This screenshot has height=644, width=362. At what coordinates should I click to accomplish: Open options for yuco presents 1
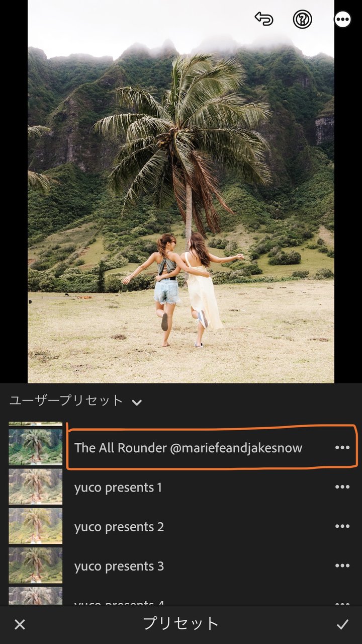(342, 487)
